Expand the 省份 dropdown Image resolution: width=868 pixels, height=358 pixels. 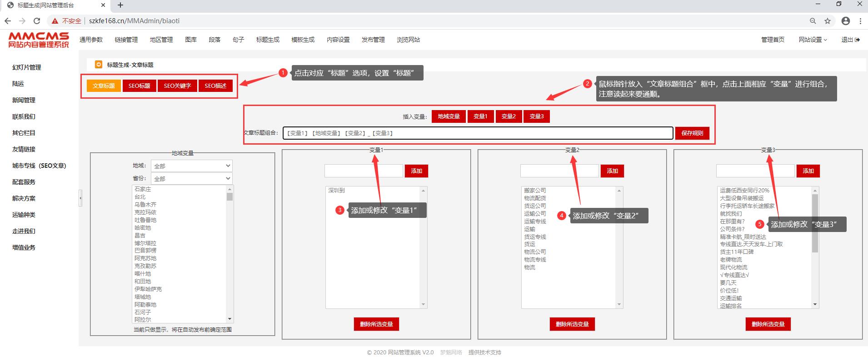coord(191,179)
